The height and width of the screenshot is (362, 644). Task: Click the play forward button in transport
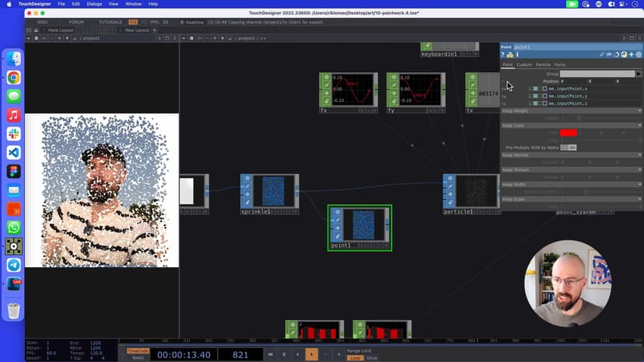tap(311, 354)
